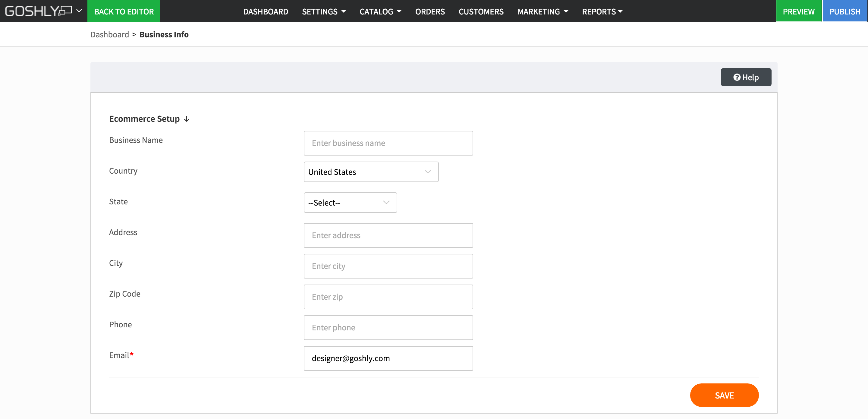Open the Orders page
The width and height of the screenshot is (868, 419).
[x=429, y=11]
